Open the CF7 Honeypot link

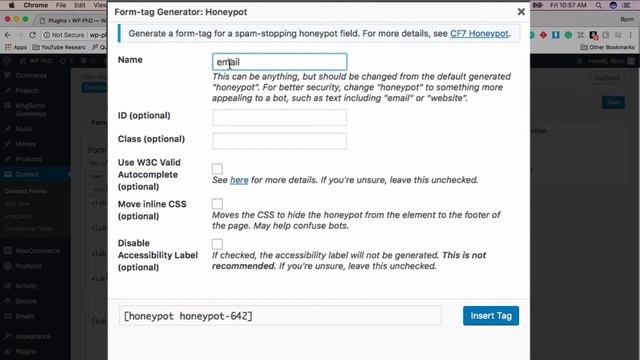479,33
